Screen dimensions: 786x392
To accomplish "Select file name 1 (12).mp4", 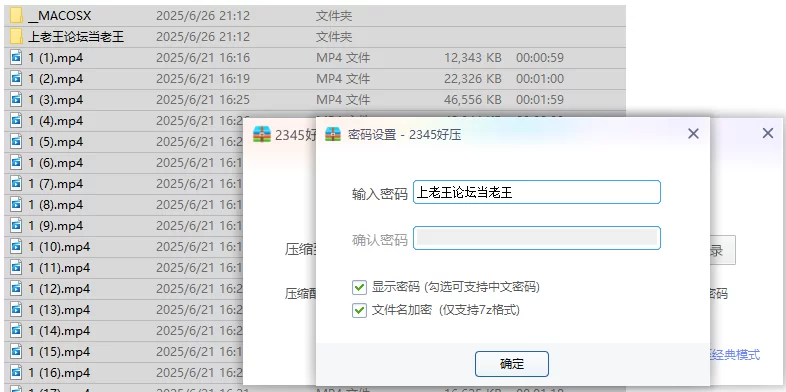I will [x=59, y=289].
